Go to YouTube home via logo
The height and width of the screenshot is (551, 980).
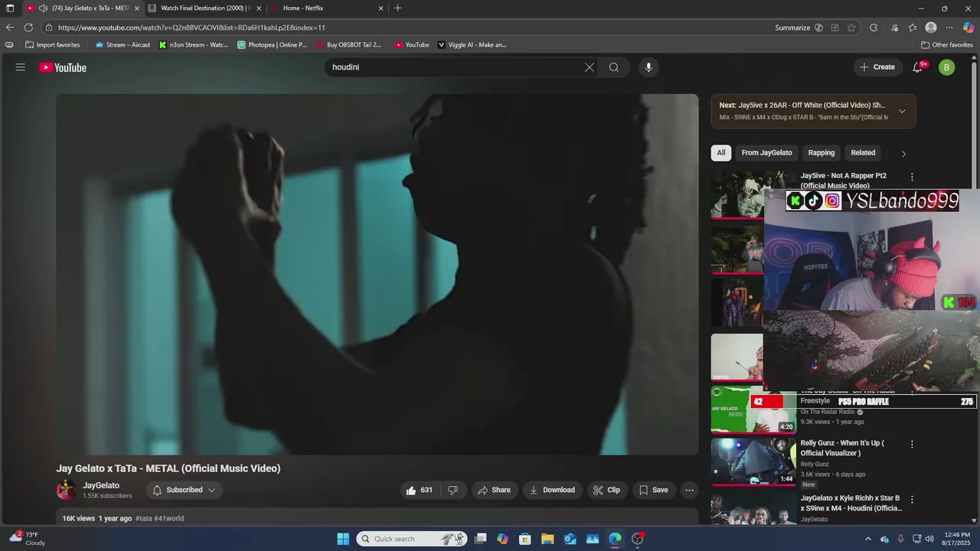[63, 67]
